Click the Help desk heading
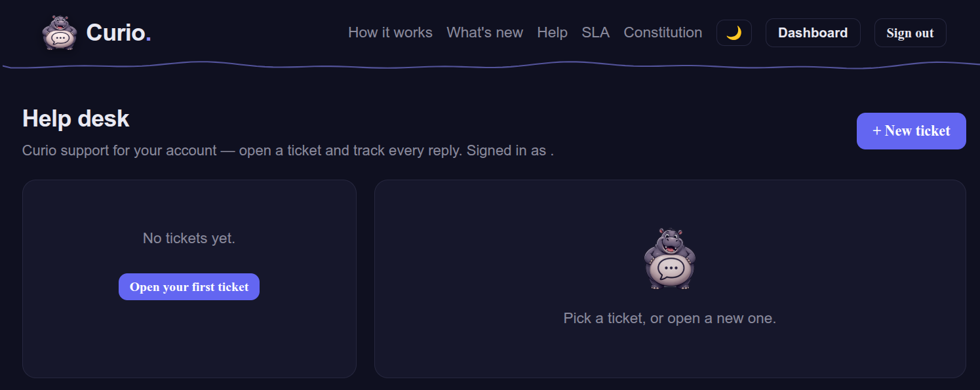This screenshot has height=390, width=980. pos(76,119)
